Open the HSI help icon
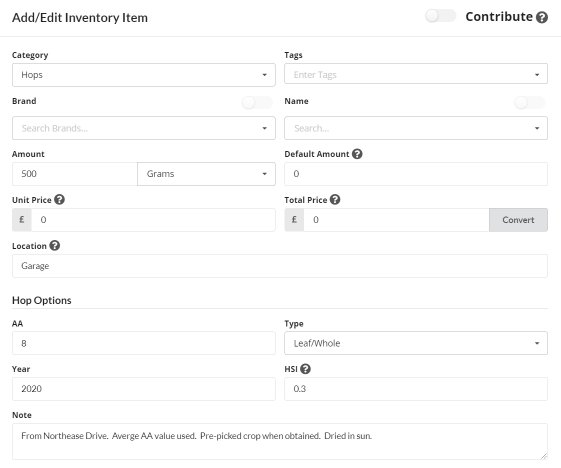Screen dimensions: 561x468 [x=305, y=369]
